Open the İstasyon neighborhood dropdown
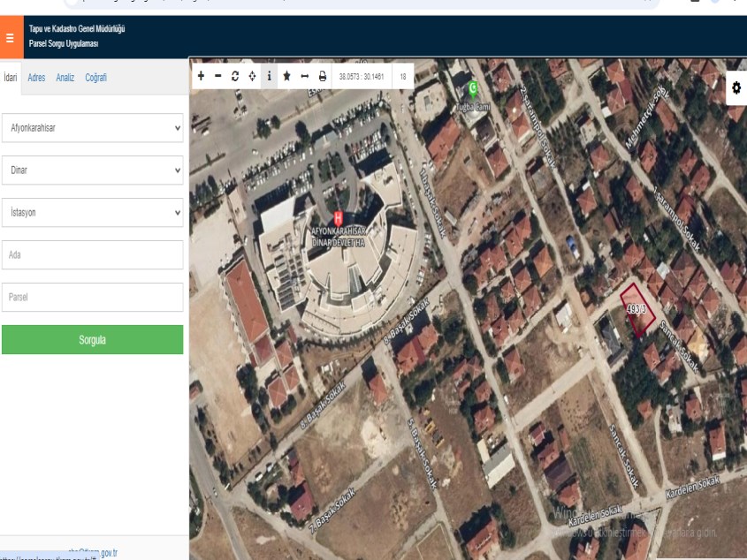 [92, 212]
